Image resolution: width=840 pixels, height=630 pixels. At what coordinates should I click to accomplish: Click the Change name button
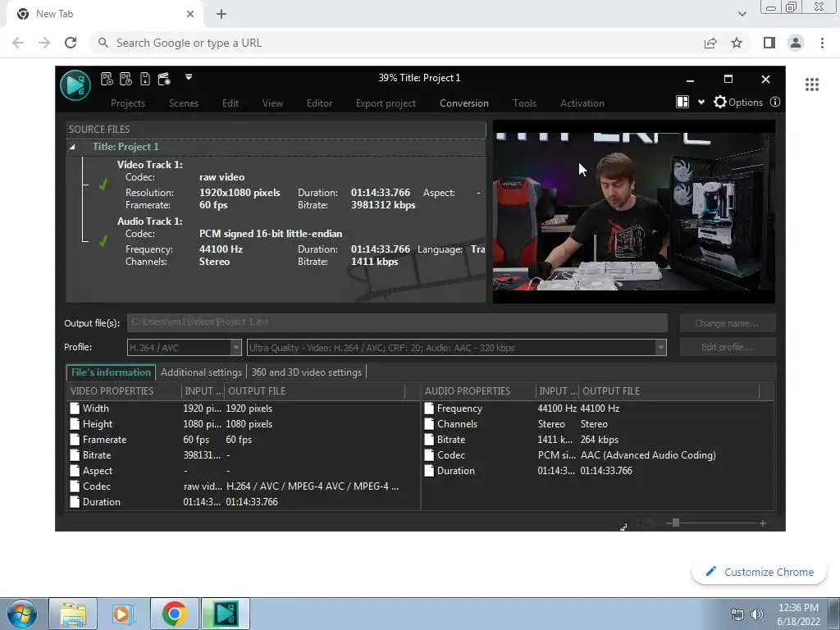tap(727, 323)
